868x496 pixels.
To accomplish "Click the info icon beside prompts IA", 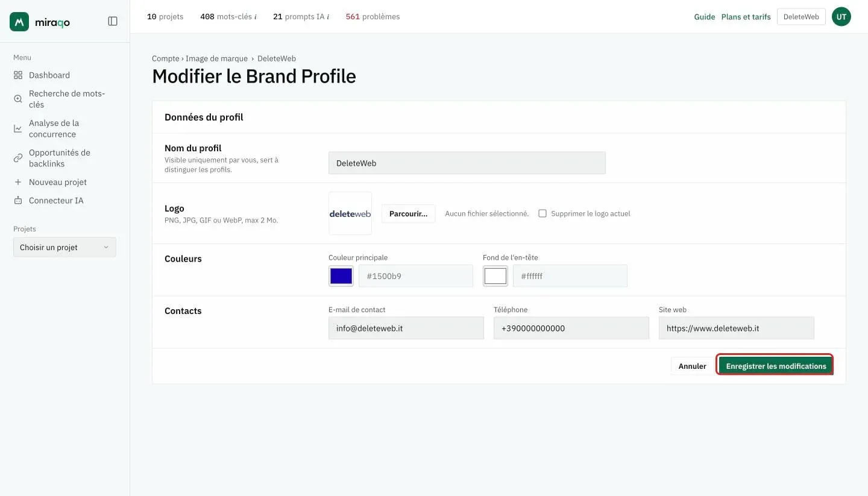I will [x=328, y=17].
